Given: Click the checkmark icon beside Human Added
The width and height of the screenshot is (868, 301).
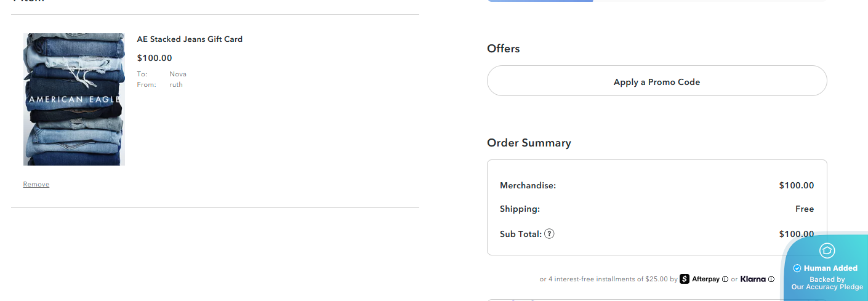Looking at the screenshot, I should [x=797, y=268].
